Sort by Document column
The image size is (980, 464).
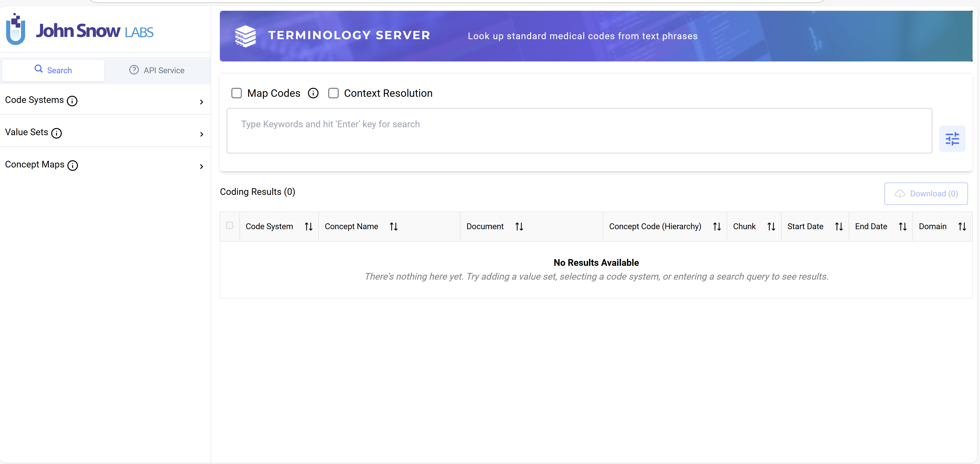click(x=519, y=227)
